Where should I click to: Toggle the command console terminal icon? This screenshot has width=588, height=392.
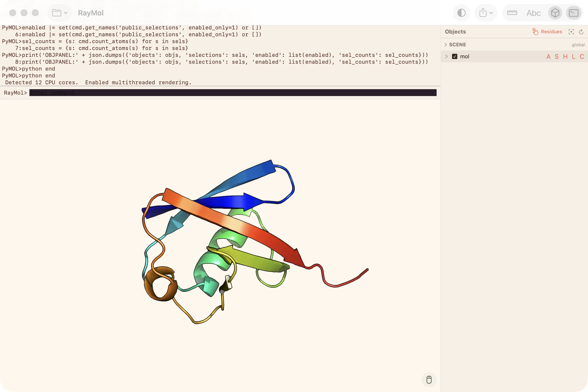point(574,13)
